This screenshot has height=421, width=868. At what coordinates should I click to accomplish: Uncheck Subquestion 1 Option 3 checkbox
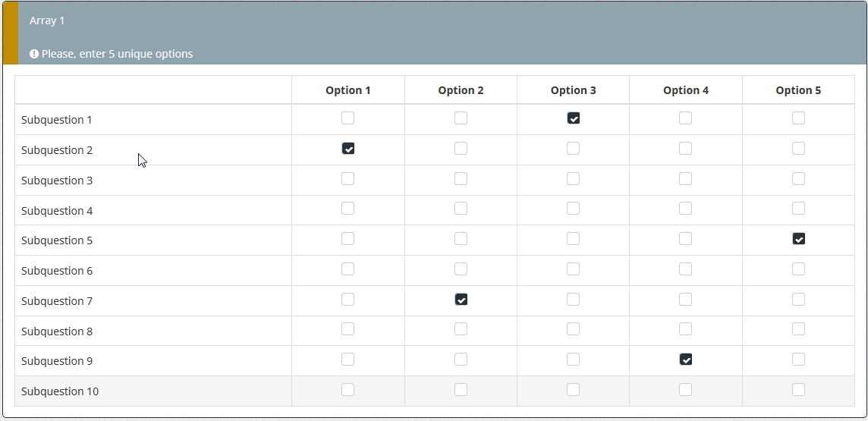point(574,118)
